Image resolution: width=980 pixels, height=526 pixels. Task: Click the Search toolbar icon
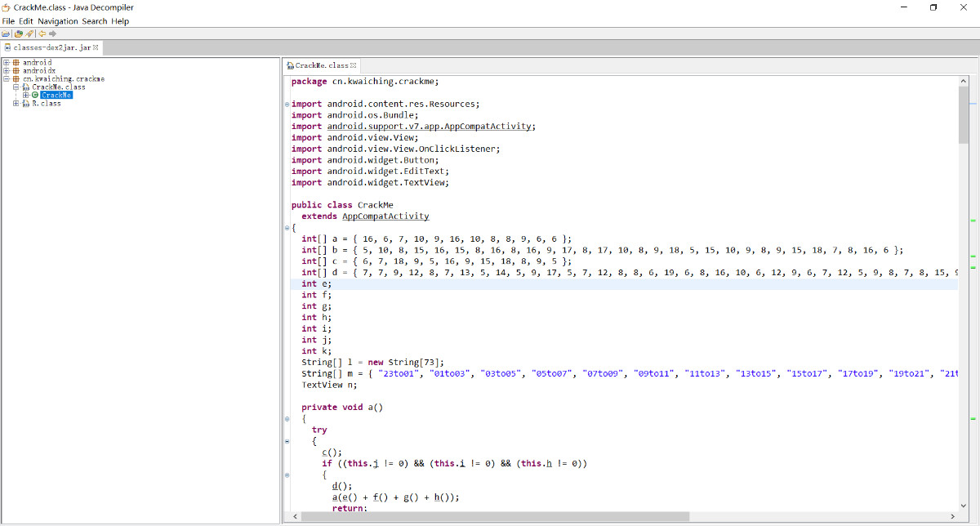tap(29, 33)
